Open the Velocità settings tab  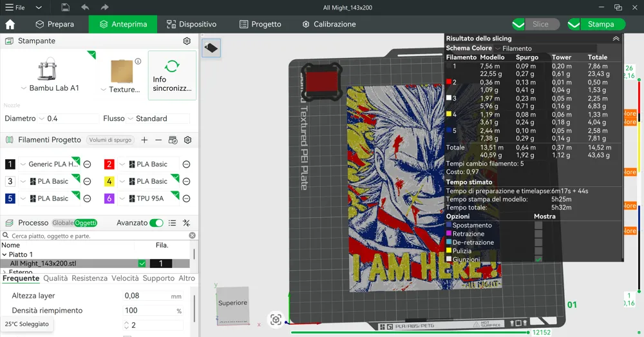click(126, 278)
